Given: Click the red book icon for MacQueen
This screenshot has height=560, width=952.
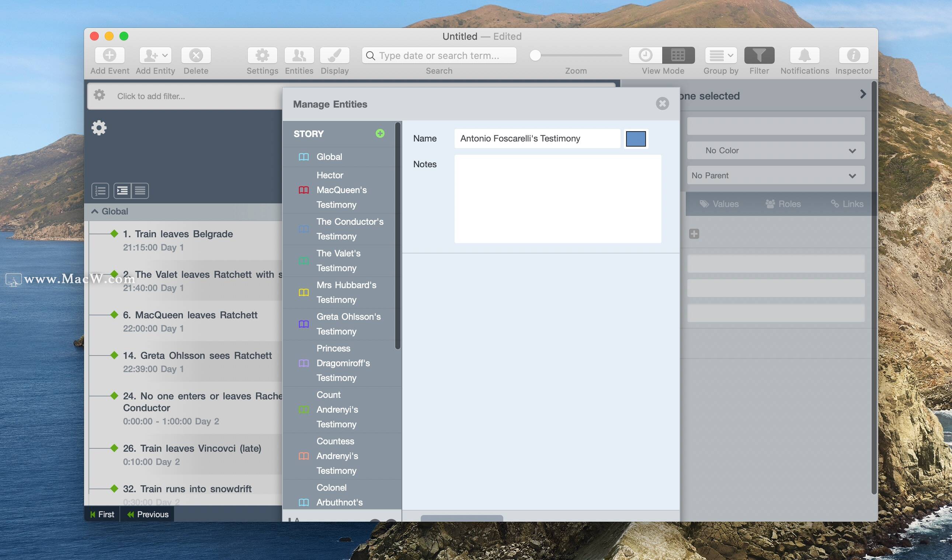Looking at the screenshot, I should click(304, 190).
